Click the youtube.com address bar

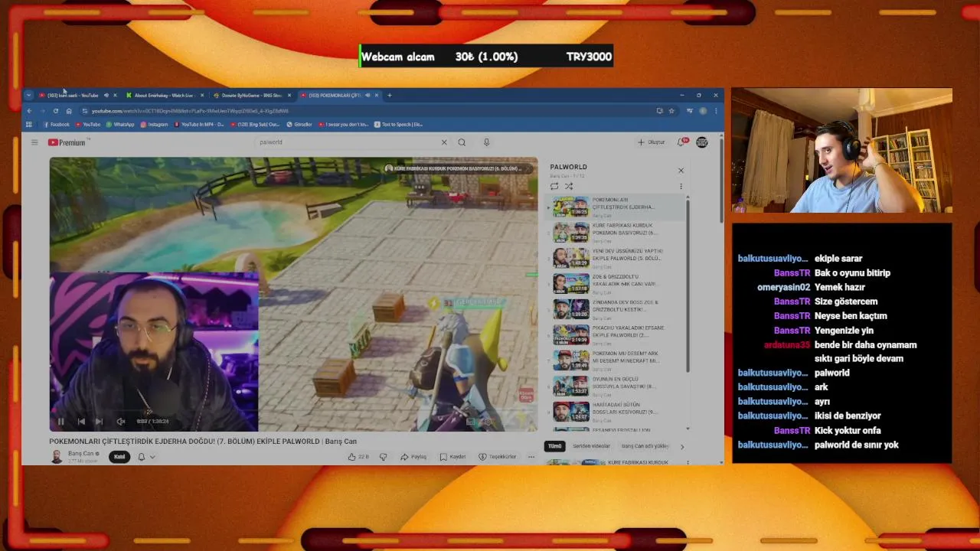click(367, 111)
